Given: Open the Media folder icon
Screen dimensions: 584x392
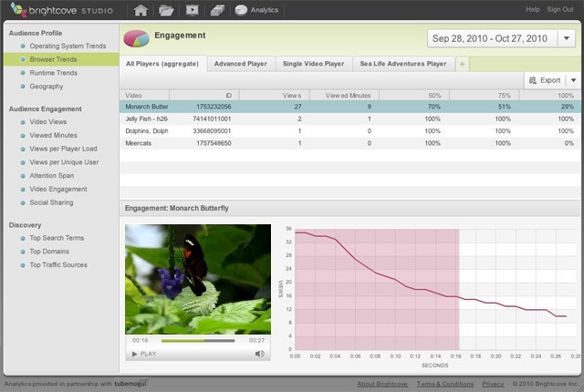Looking at the screenshot, I should pos(166,10).
